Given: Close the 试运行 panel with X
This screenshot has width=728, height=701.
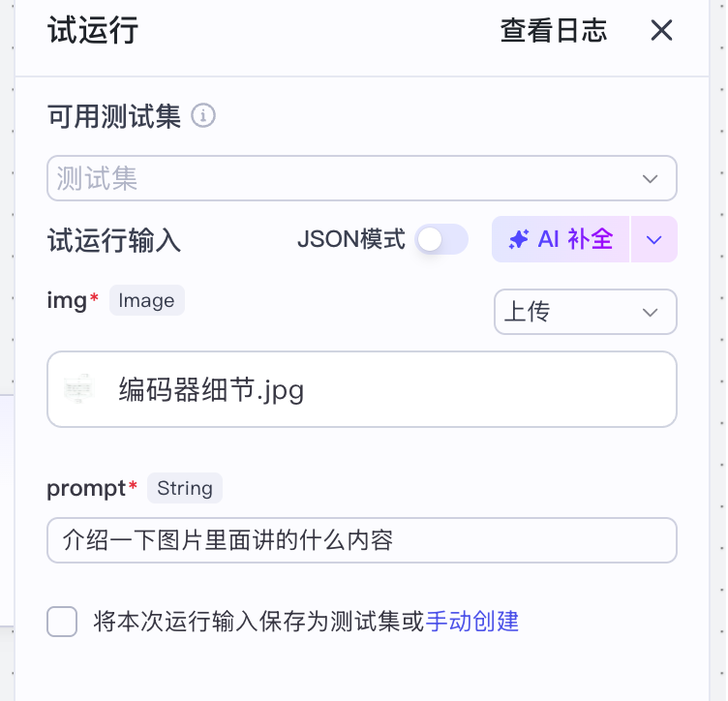Looking at the screenshot, I should [661, 31].
